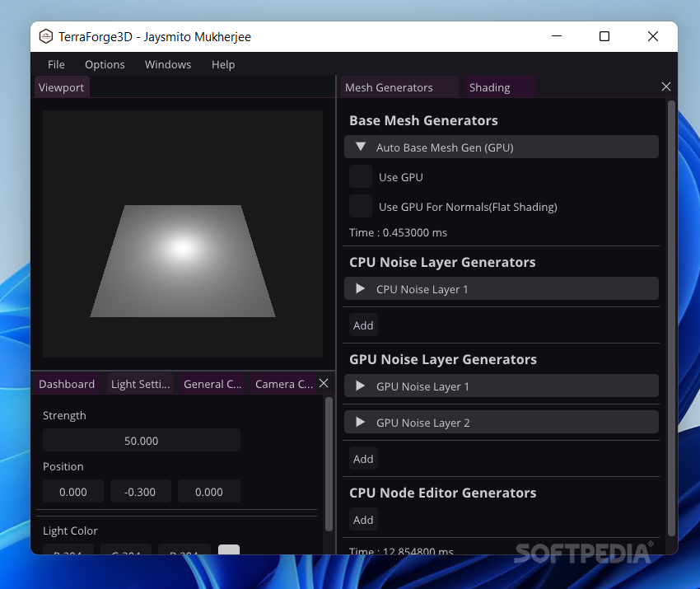Click the Position field showing -0.300
Viewport: 700px width, 589px height.
(x=140, y=491)
